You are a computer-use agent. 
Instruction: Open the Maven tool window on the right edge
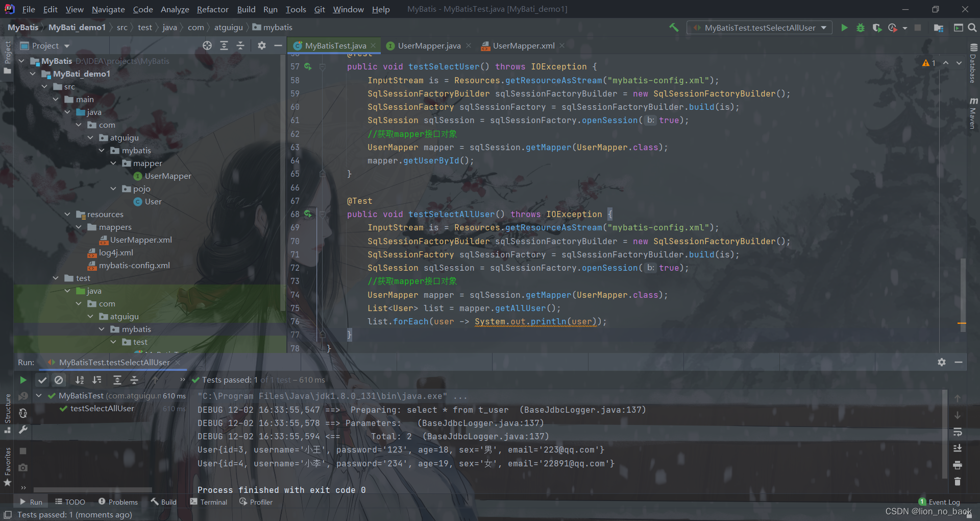pyautogui.click(x=973, y=113)
